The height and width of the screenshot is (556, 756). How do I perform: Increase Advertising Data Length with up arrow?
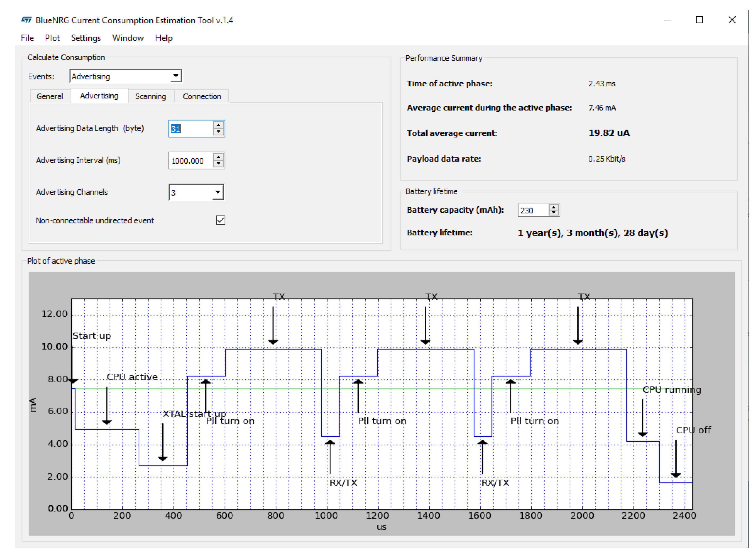point(218,125)
